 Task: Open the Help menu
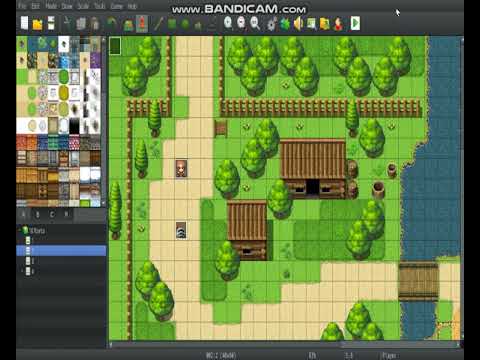132,6
